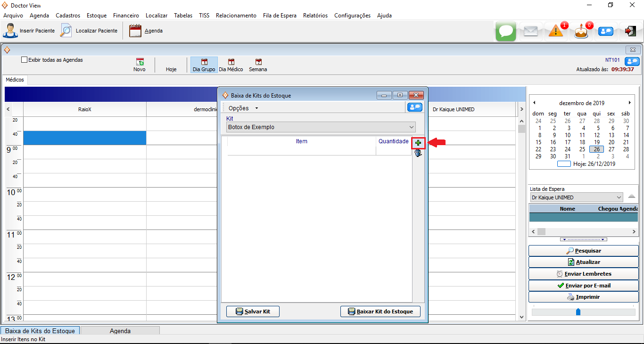644x344 pixels.
Task: Open the envelope mail icon
Action: 531,31
